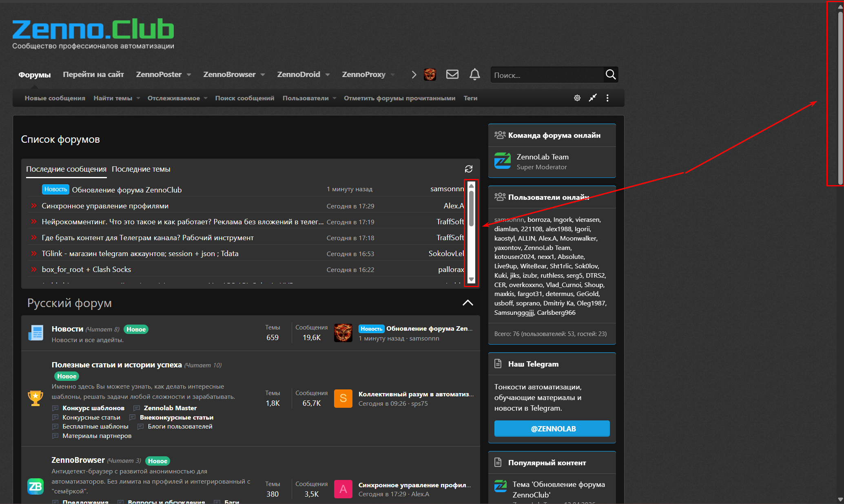Viewport: 844px width, 504px height.
Task: Open the Блоги пользователей subforum link
Action: coord(180,427)
